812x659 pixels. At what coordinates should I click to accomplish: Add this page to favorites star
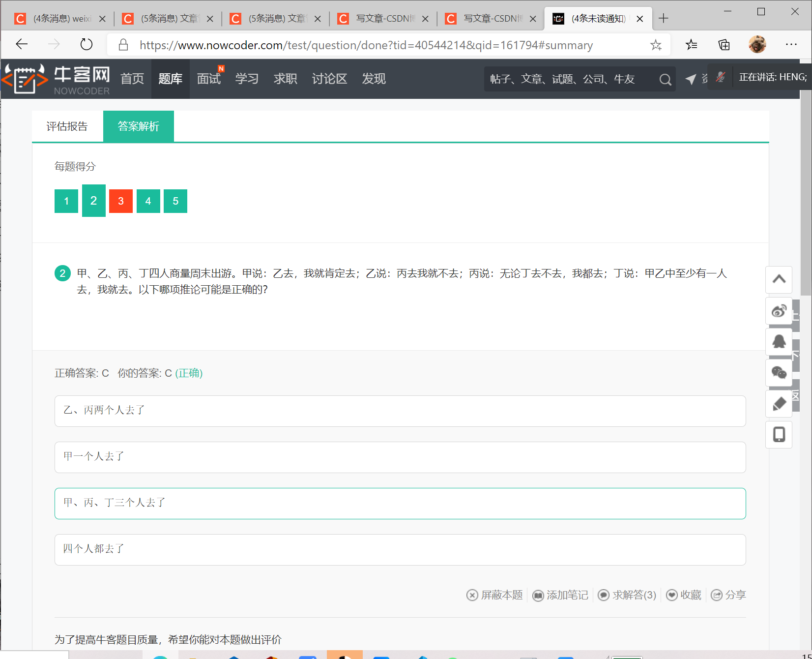[x=656, y=45]
